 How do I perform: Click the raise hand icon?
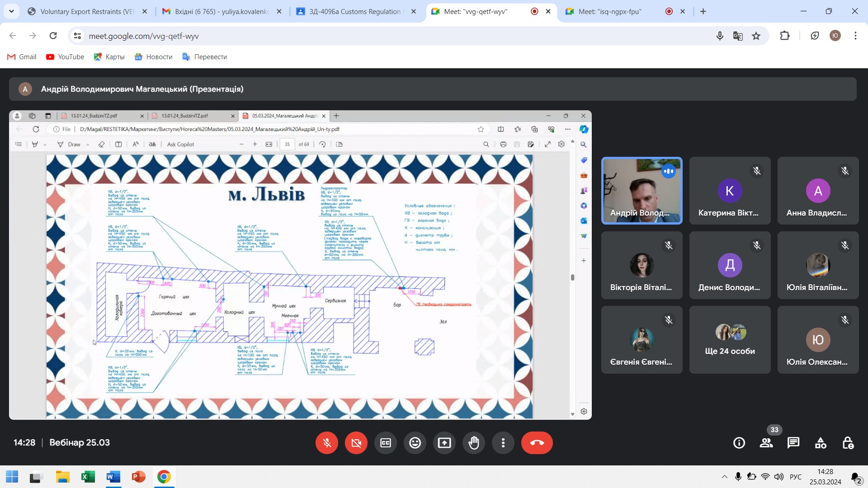tap(473, 443)
